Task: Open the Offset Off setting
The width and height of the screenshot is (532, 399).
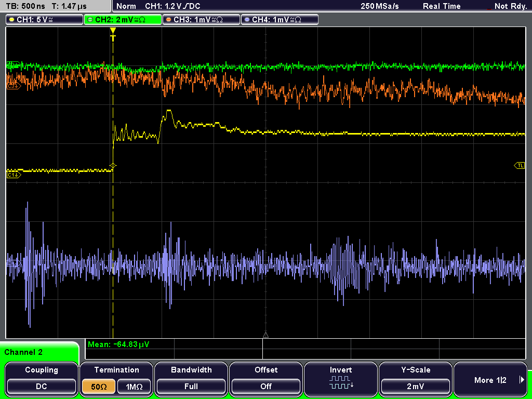Action: 266,378
